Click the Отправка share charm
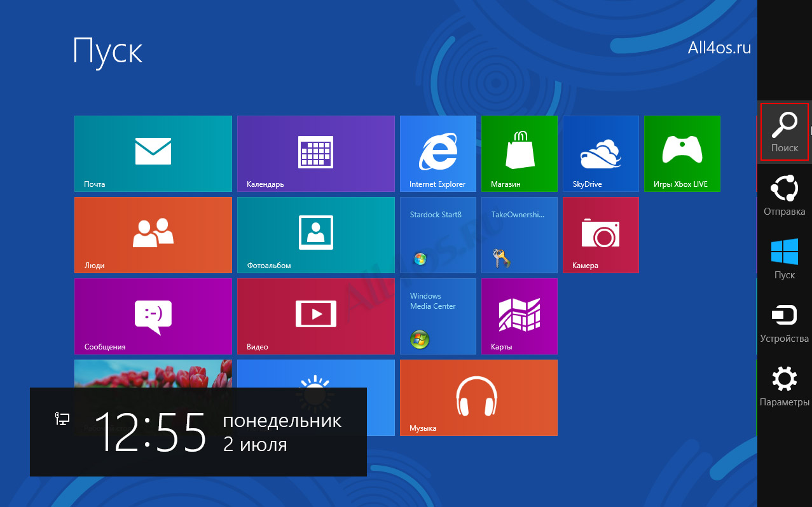Screen dimensions: 812x507 (785, 195)
